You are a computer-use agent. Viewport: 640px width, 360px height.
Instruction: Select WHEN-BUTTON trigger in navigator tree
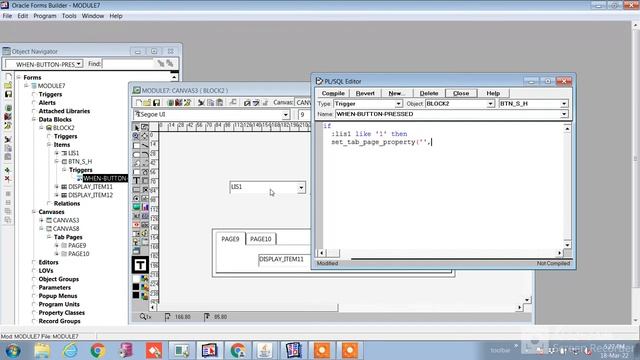pyautogui.click(x=105, y=178)
